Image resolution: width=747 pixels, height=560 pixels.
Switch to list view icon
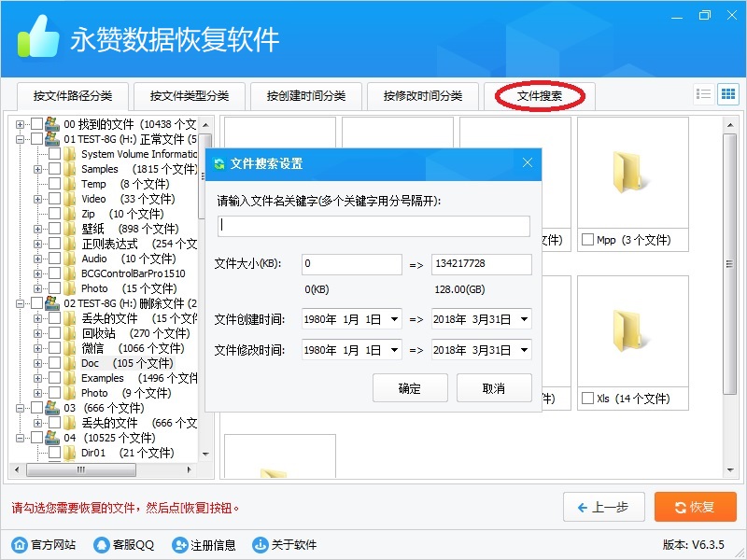pyautogui.click(x=704, y=94)
